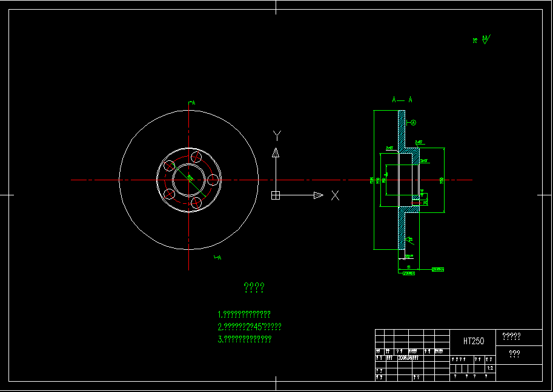Screen dimensions: 553x392
Task: Select outermost vertical diameter dimension left of section
Action: [374, 180]
